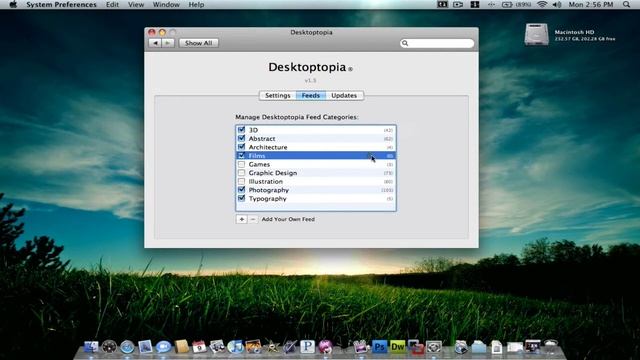Go back with the left arrow button

click(155, 43)
